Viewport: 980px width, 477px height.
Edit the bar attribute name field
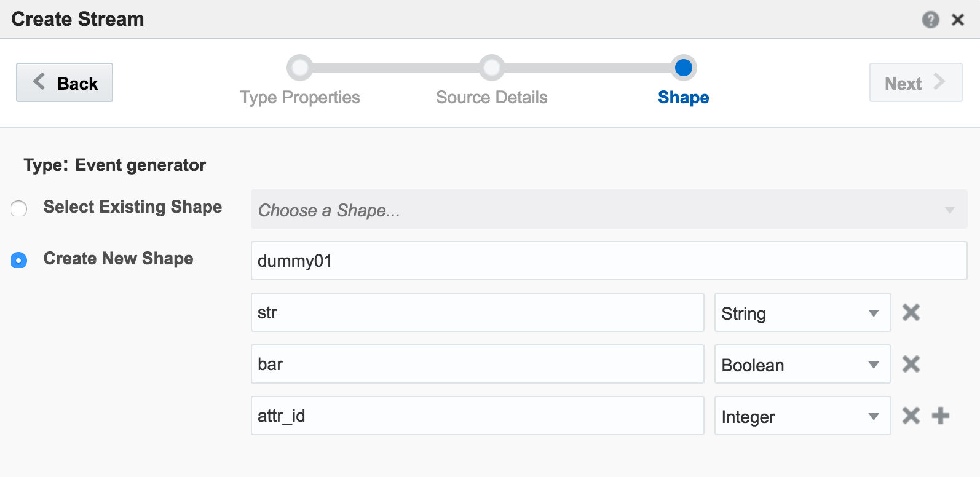coord(477,365)
